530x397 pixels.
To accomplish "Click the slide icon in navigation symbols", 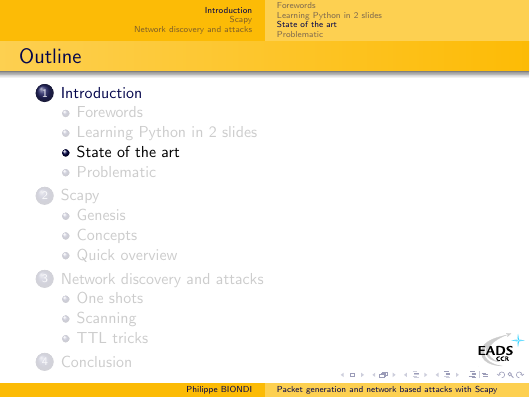I will point(353,375).
